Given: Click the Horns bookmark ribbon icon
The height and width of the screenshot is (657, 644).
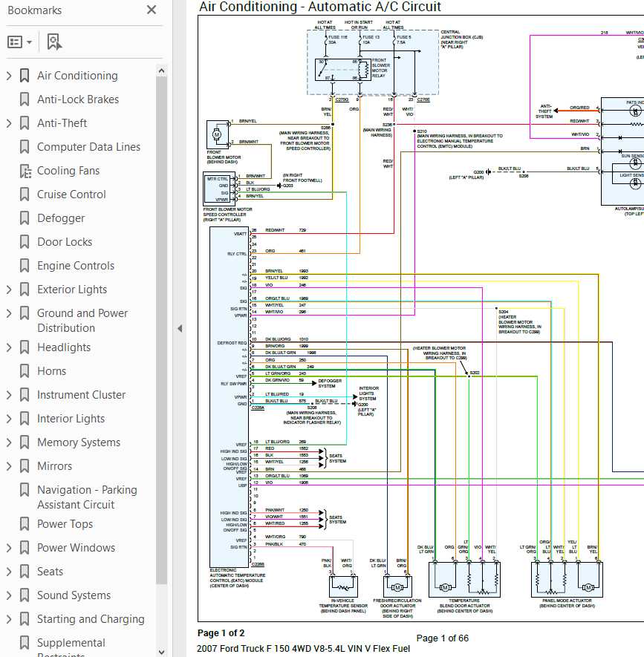Looking at the screenshot, I should pos(25,371).
